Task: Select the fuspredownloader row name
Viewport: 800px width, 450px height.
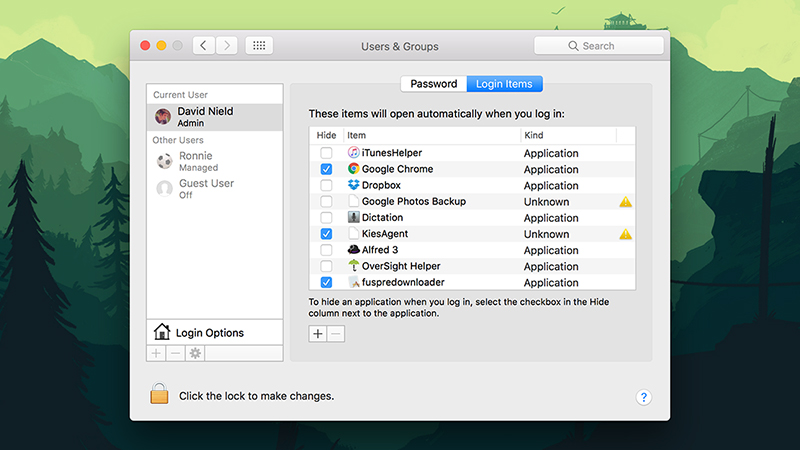Action: [x=403, y=282]
